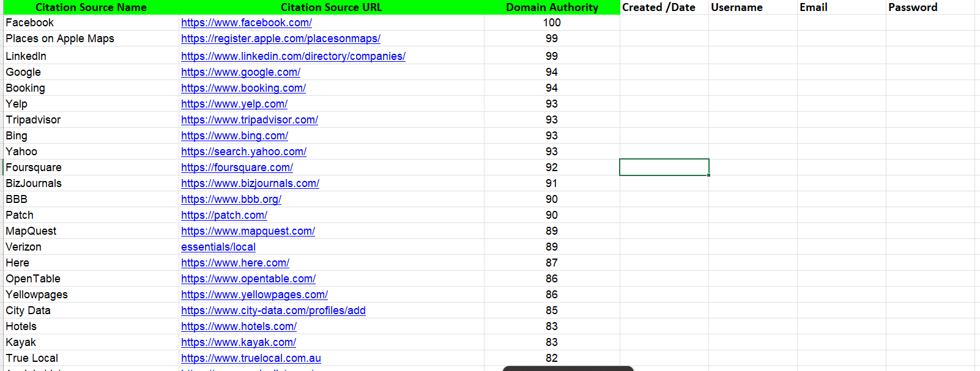Image resolution: width=980 pixels, height=371 pixels.
Task: Select the True Local name cell
Action: [x=91, y=358]
